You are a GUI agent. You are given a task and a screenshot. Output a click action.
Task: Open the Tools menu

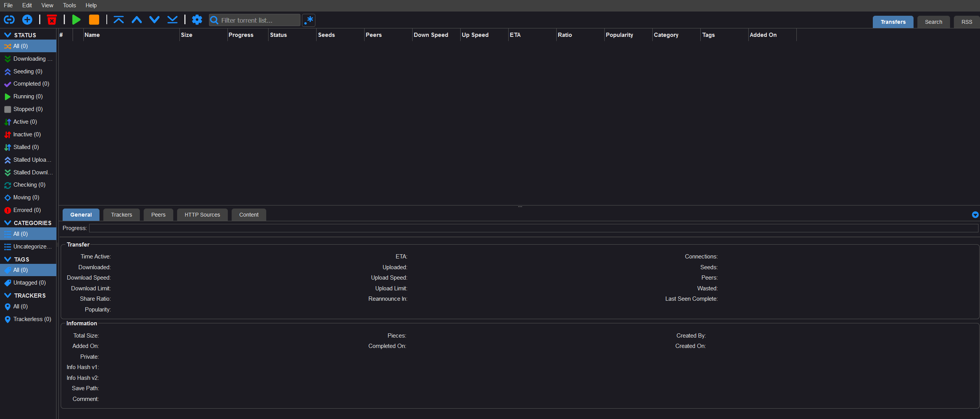[x=70, y=5]
